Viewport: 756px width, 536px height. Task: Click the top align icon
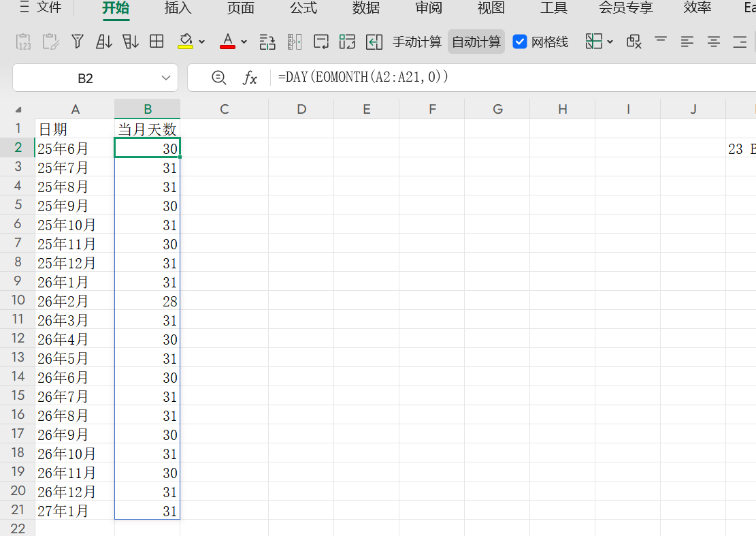click(x=661, y=40)
